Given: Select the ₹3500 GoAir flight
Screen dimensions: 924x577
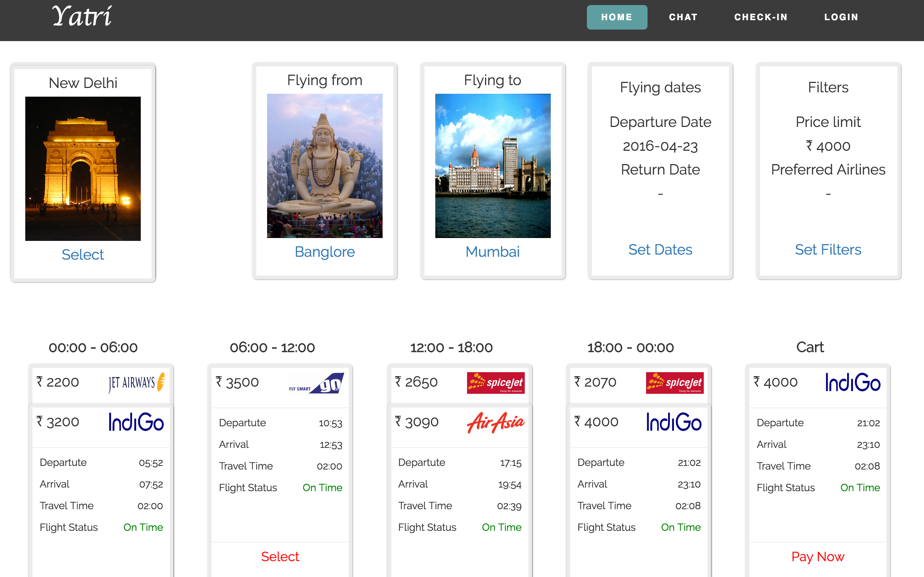Looking at the screenshot, I should point(280,556).
